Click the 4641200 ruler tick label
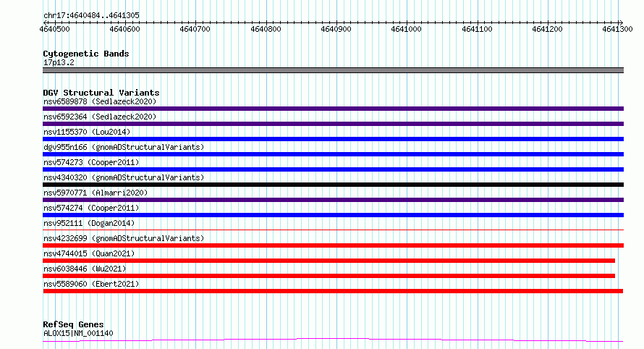 point(547,29)
